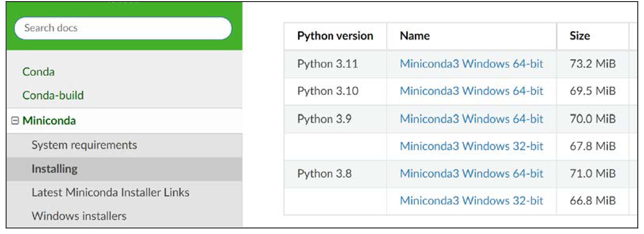The height and width of the screenshot is (234, 644).
Task: Click the Search docs input field
Action: pyautogui.click(x=123, y=28)
